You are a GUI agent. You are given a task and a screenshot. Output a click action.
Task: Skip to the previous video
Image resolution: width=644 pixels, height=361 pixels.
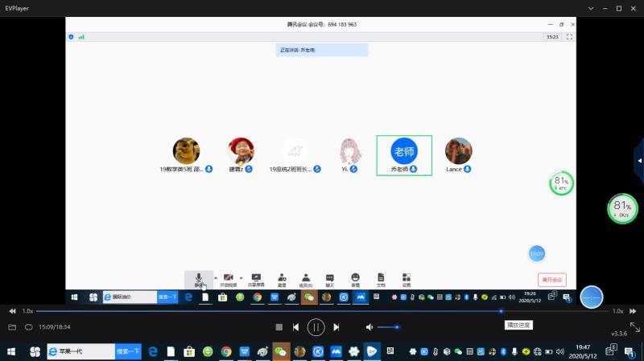pos(296,327)
